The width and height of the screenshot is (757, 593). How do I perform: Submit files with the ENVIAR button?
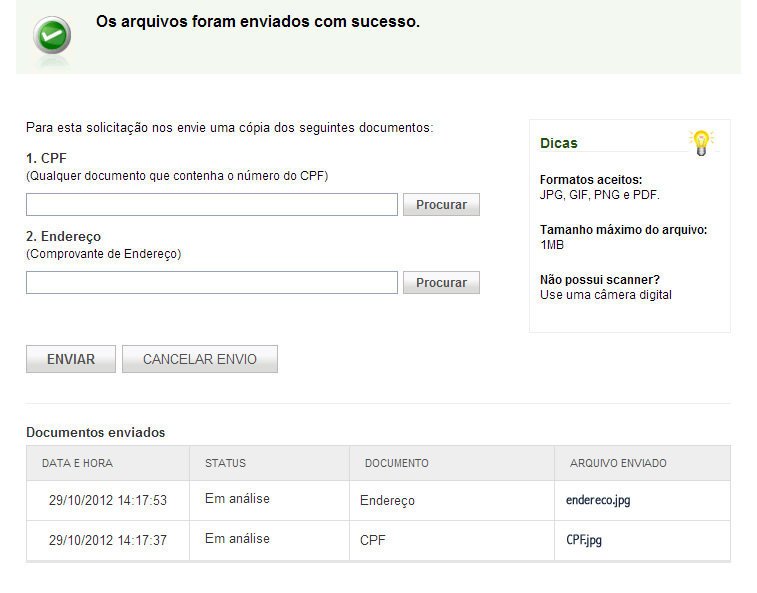tap(71, 359)
